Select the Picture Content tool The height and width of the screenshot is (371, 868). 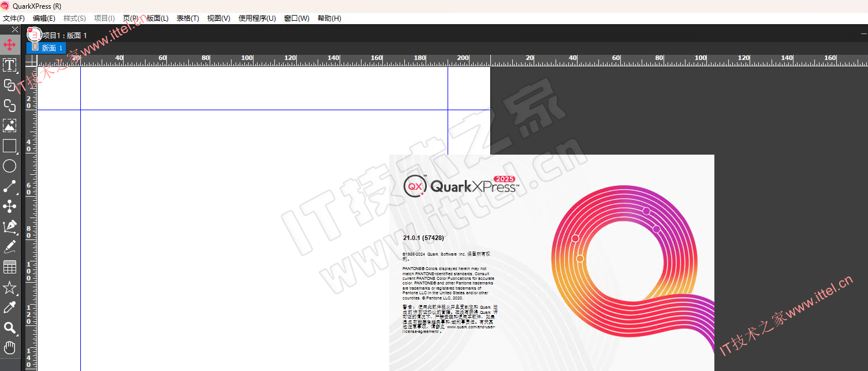(x=9, y=125)
